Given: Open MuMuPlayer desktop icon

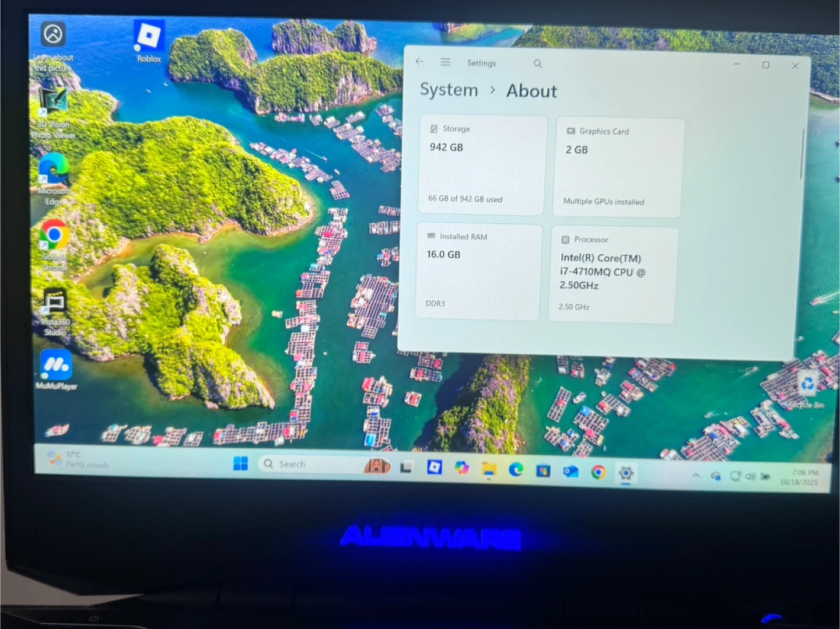Looking at the screenshot, I should click(57, 368).
